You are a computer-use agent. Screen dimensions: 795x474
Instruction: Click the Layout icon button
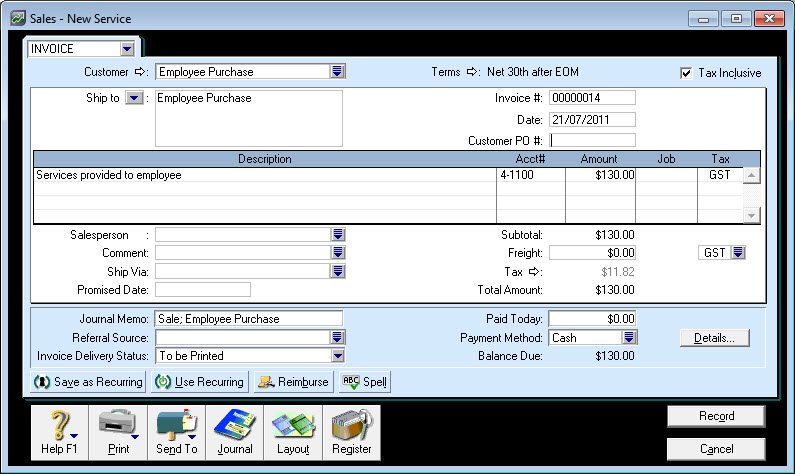[x=293, y=433]
